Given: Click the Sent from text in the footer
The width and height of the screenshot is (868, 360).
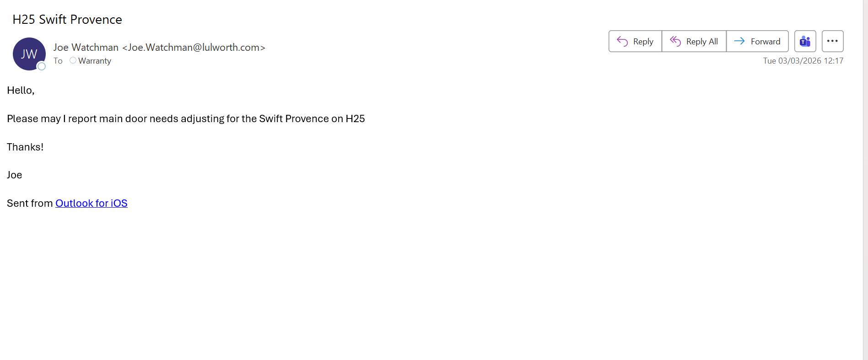Looking at the screenshot, I should coord(30,203).
